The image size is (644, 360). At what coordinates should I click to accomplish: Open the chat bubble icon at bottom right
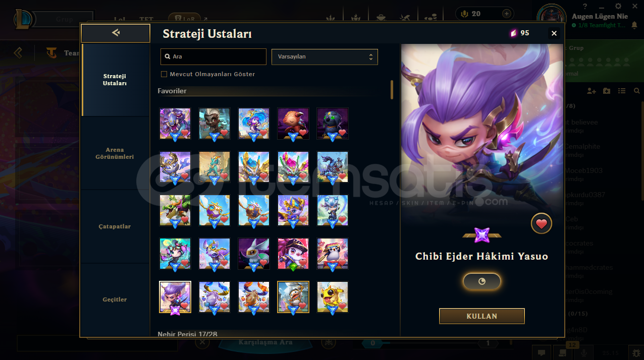coord(542,353)
